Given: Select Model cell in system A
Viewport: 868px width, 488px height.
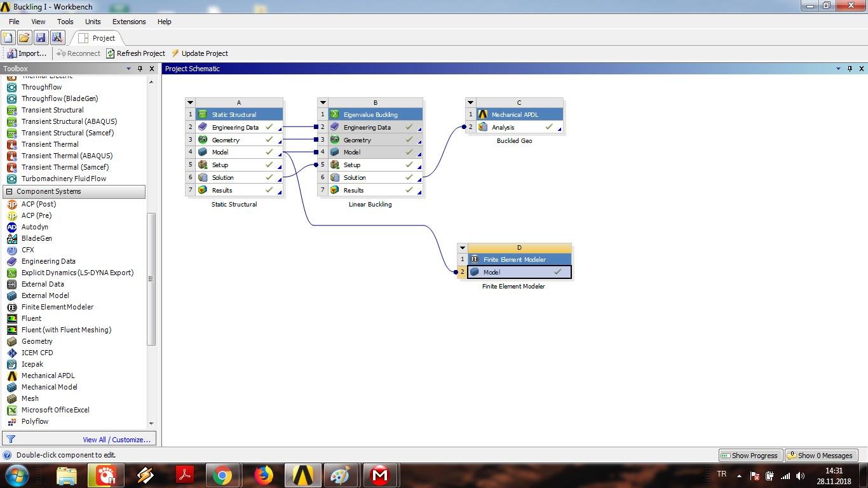Looking at the screenshot, I should [239, 152].
